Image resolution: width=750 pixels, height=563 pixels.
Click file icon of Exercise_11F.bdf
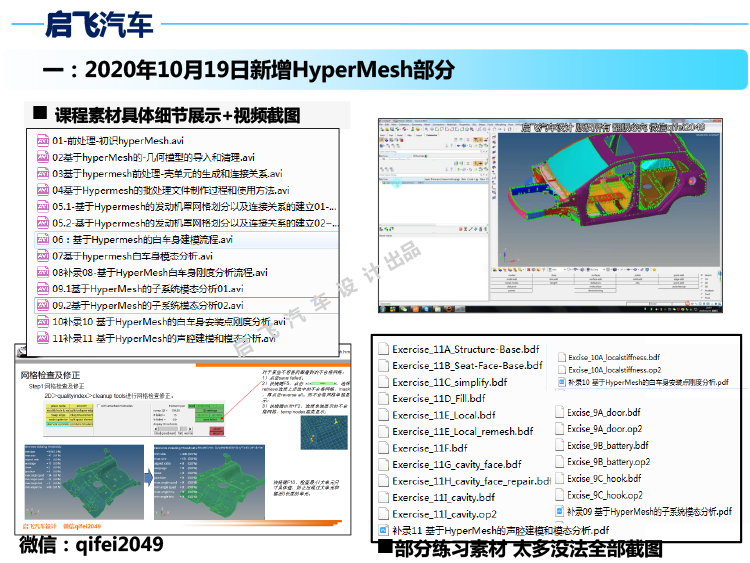click(x=383, y=448)
